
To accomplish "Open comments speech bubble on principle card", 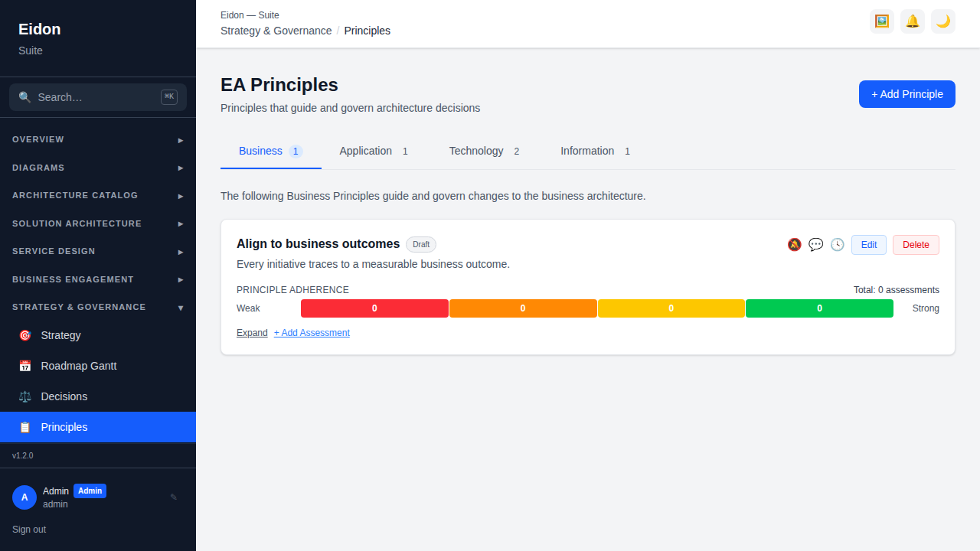I will click(x=816, y=245).
